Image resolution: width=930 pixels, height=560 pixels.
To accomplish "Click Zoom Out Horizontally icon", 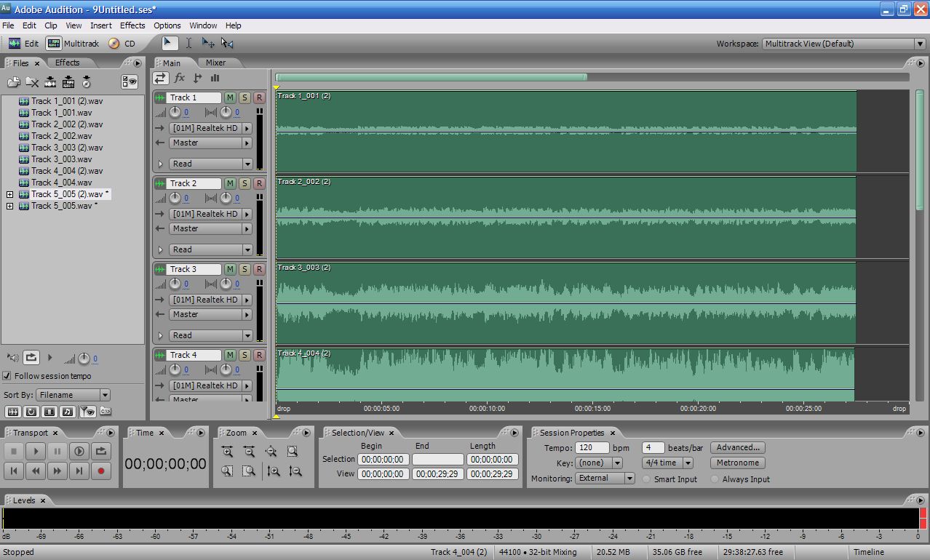I will tap(249, 451).
